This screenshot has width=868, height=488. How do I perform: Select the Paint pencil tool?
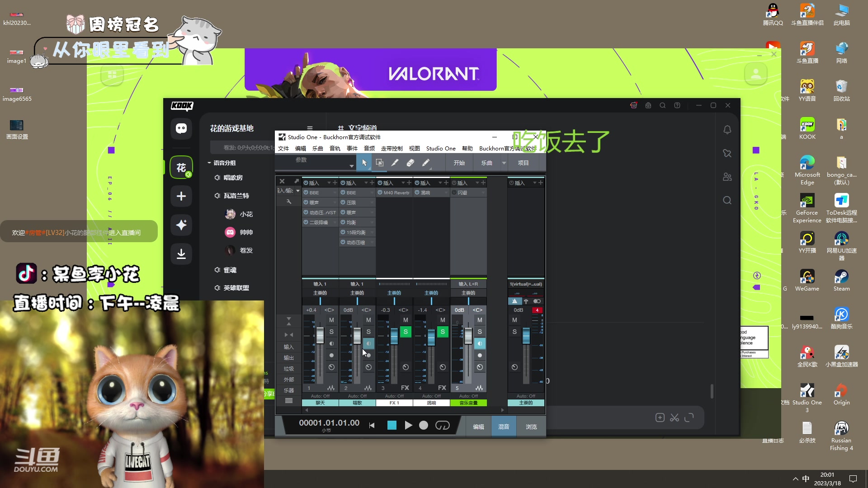coord(426,163)
